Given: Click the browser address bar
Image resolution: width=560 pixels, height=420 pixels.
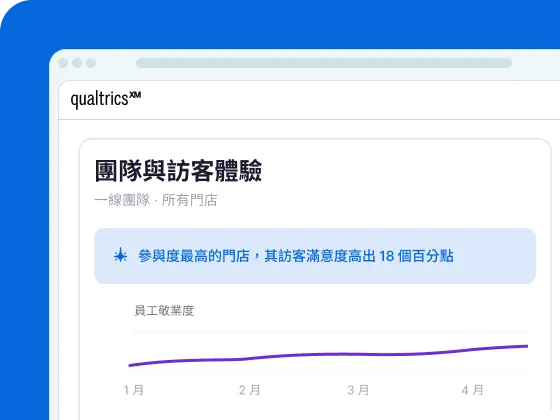Looking at the screenshot, I should [x=324, y=63].
